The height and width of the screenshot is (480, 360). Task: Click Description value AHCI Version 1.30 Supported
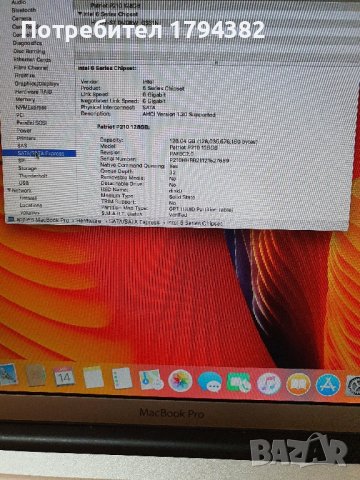click(179, 114)
